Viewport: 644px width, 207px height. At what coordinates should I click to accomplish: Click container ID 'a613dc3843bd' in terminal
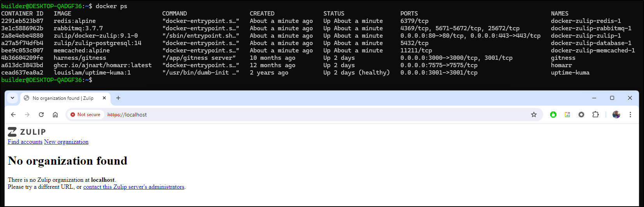(x=22, y=65)
